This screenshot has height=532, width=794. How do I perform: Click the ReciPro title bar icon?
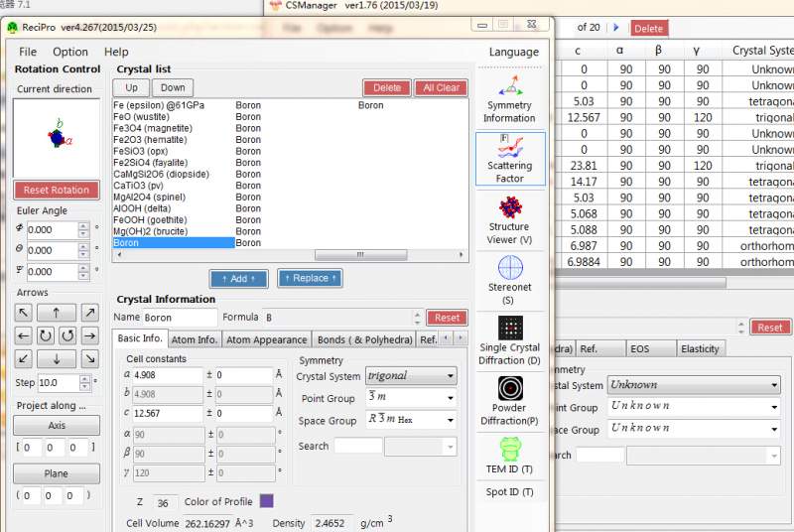coord(12,28)
